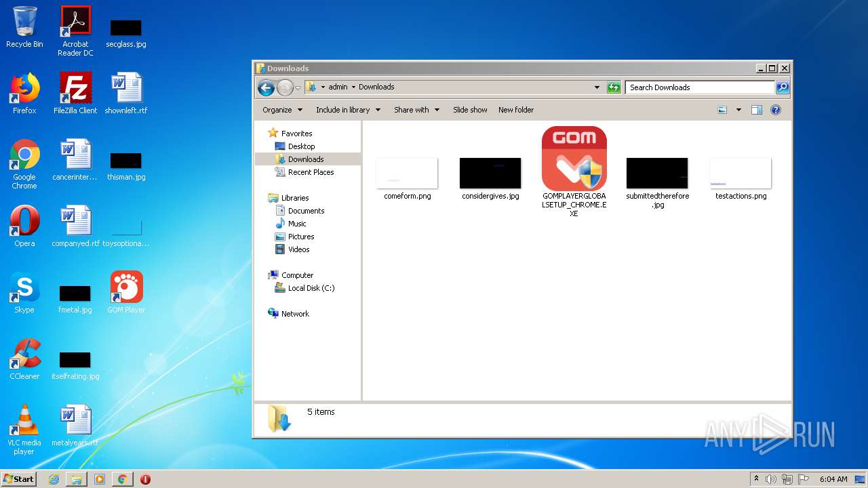This screenshot has width=868, height=488.
Task: Show hidden system tray icons
Action: (x=756, y=479)
